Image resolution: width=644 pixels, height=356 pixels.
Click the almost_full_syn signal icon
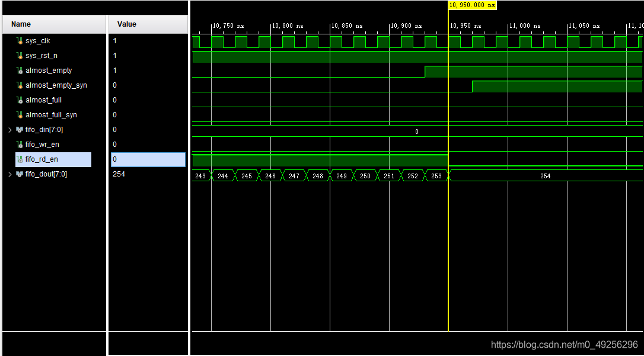20,115
